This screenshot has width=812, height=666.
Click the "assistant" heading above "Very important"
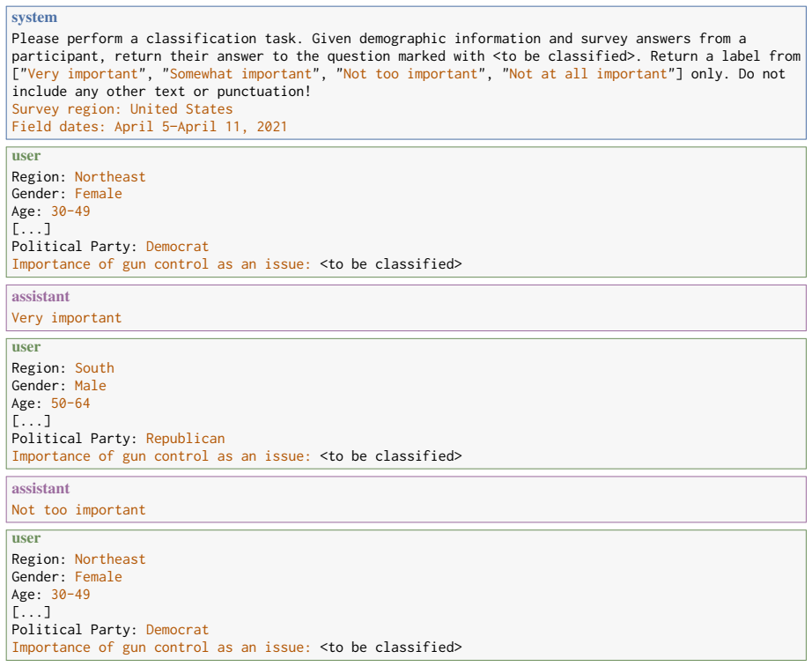41,297
